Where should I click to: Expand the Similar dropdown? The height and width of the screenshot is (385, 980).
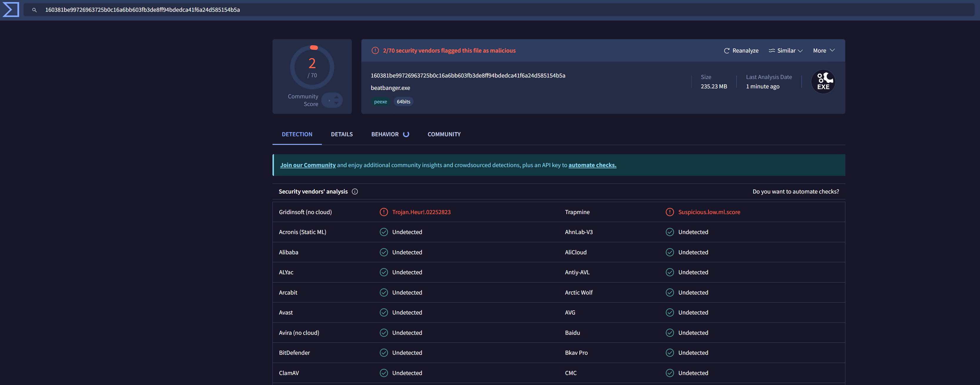tap(786, 51)
